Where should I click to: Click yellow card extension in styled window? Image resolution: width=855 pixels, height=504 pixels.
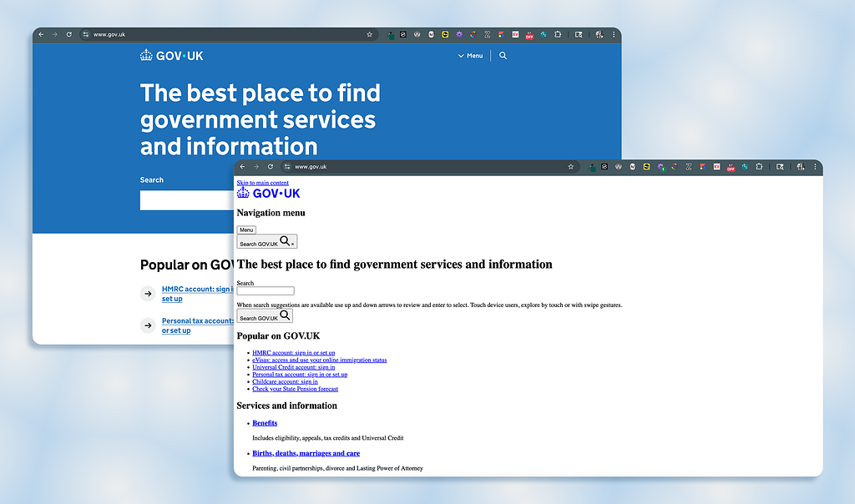click(445, 34)
